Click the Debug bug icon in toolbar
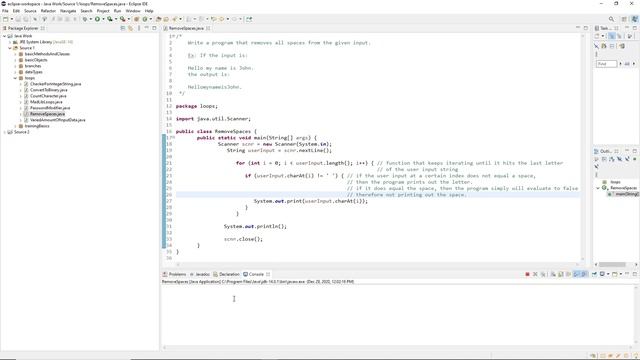Image resolution: width=640 pixels, height=360 pixels. [85, 19]
